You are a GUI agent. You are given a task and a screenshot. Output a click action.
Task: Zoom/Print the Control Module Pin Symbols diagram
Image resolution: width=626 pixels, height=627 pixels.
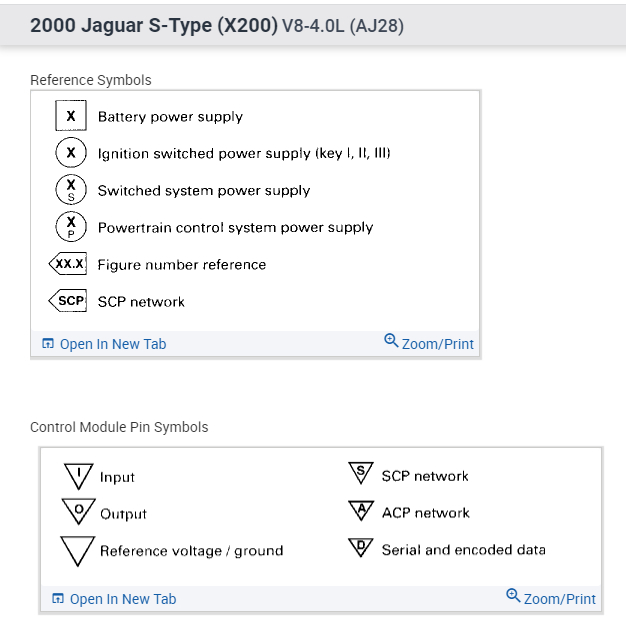559,599
